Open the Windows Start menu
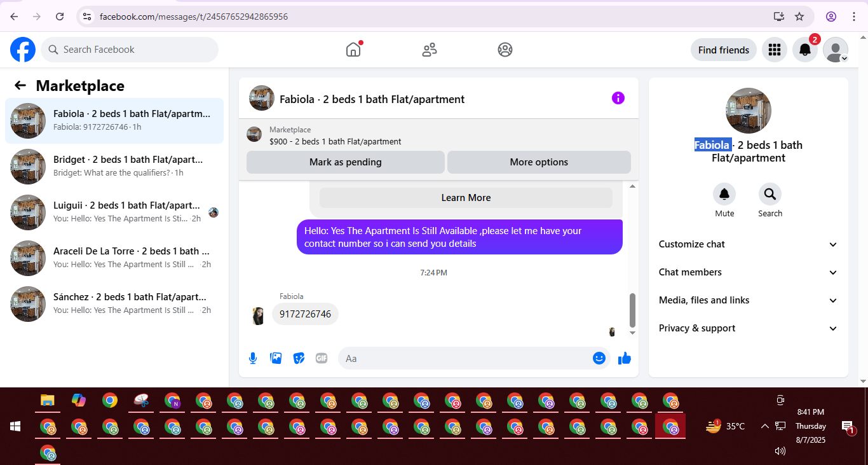The height and width of the screenshot is (465, 868). click(x=16, y=426)
